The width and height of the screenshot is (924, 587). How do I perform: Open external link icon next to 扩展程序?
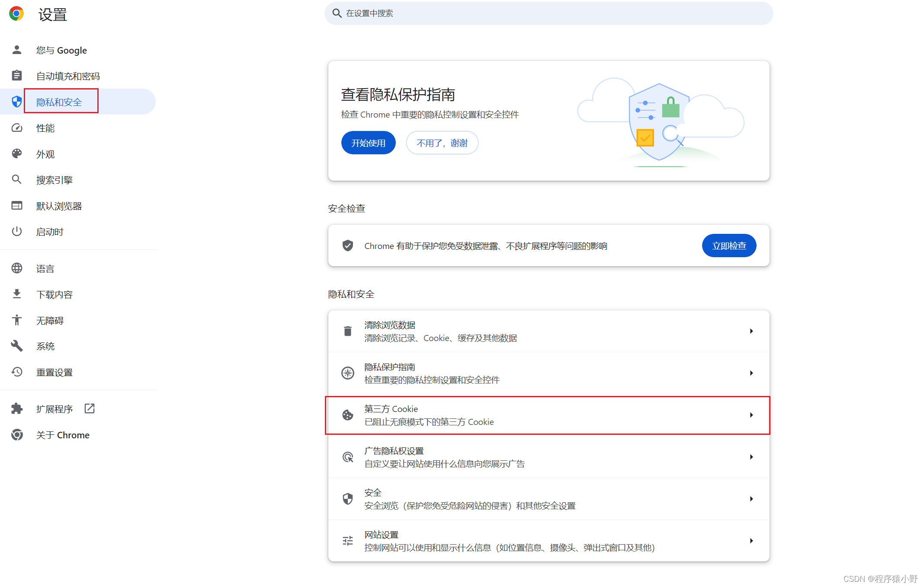[90, 408]
